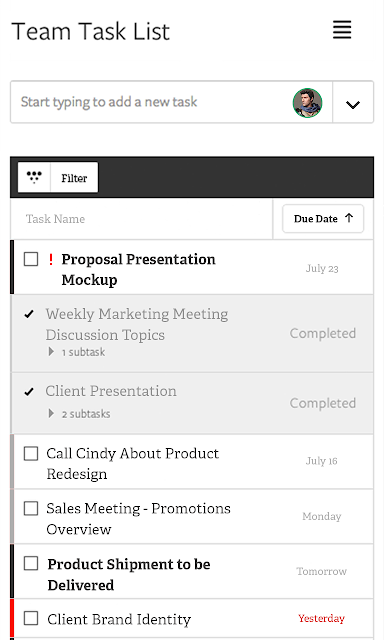Open the dots grouping icon beside Filter
This screenshot has height=640, width=384.
(x=34, y=178)
